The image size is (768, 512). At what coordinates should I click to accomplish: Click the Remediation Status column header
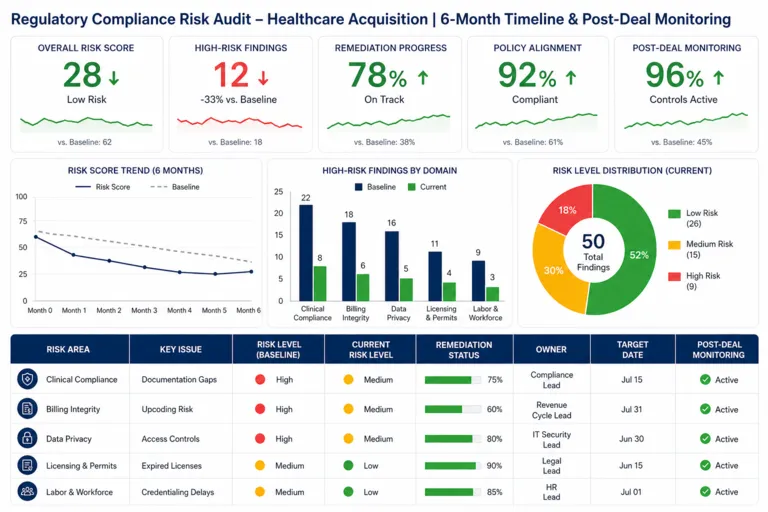coord(464,349)
